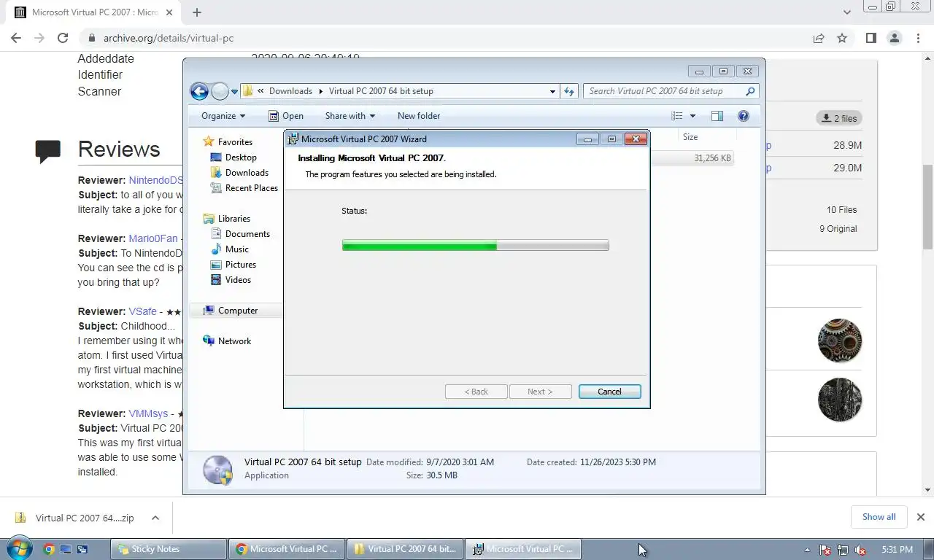Open the Music library
Image resolution: width=934 pixels, height=560 pixels.
230,249
